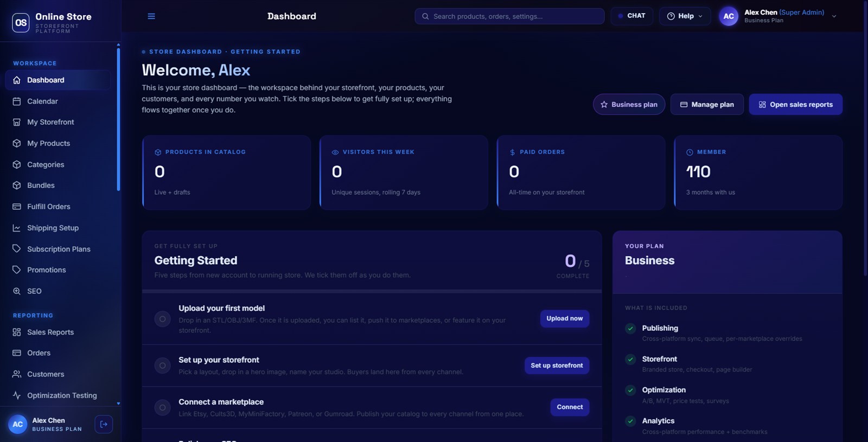Click the Manage plan button
The image size is (868, 442).
[x=707, y=105]
